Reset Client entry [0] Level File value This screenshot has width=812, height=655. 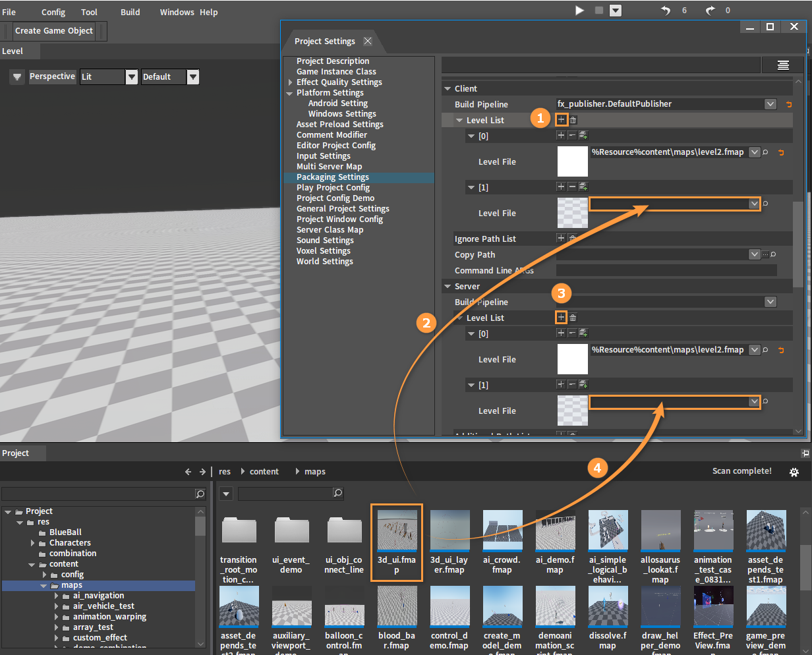coord(782,152)
